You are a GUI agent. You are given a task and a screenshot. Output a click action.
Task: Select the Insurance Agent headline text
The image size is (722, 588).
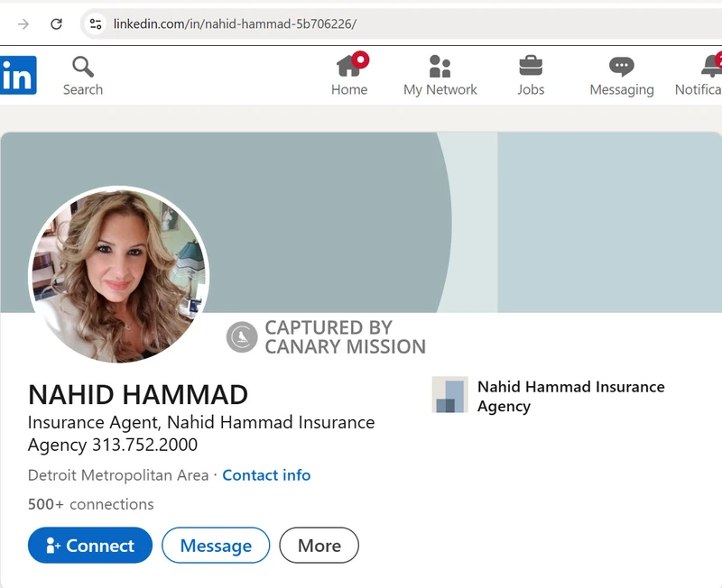[x=201, y=434]
